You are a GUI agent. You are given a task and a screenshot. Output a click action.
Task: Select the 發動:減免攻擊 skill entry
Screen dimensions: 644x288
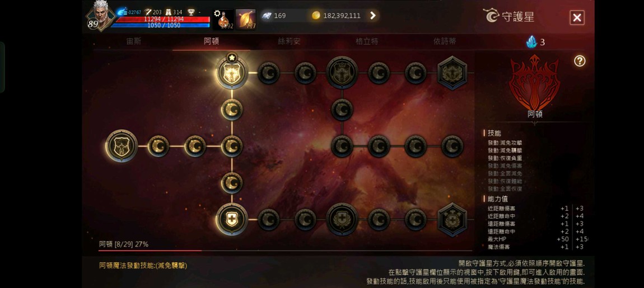[505, 143]
